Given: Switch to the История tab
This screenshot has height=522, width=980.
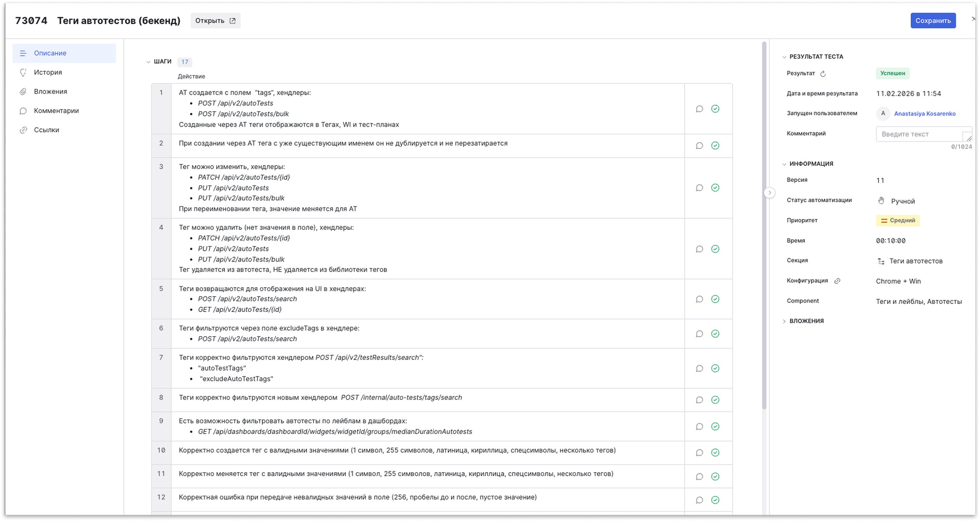Looking at the screenshot, I should [48, 72].
